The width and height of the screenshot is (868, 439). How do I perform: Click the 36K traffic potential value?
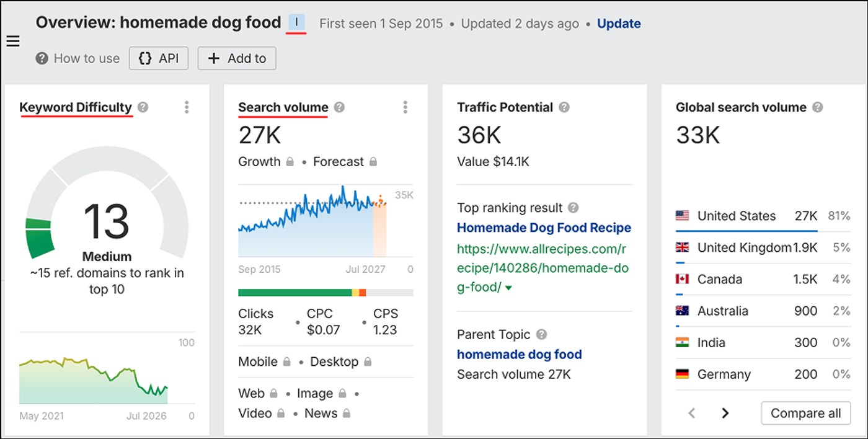pyautogui.click(x=479, y=135)
